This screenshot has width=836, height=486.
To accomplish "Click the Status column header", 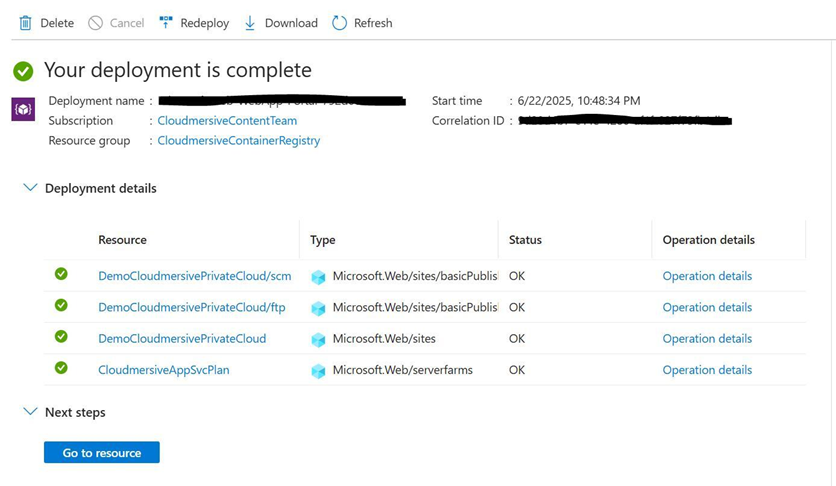I will click(x=525, y=240).
